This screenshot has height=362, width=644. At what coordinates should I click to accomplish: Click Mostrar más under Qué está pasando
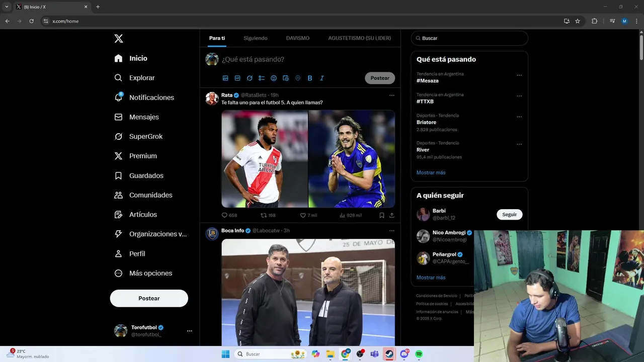(x=431, y=172)
